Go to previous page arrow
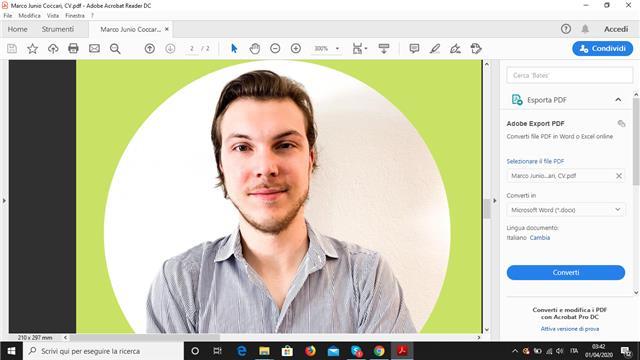Image resolution: width=640 pixels, height=360 pixels. (x=150, y=49)
